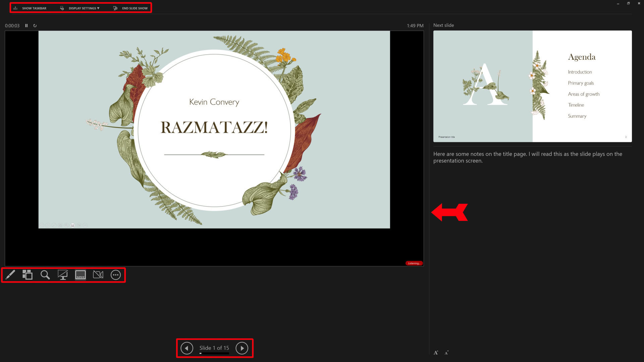Go to the previous slide
Screen dimensions: 644x362
click(187, 348)
